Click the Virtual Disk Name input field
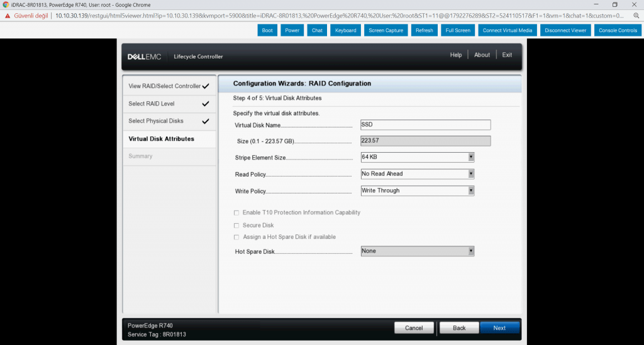 [x=425, y=125]
